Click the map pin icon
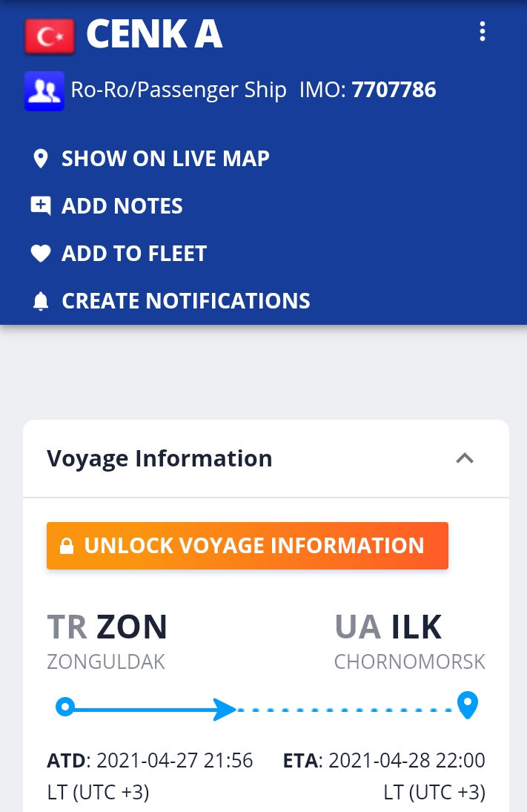Image resolution: width=527 pixels, height=812 pixels. [40, 159]
